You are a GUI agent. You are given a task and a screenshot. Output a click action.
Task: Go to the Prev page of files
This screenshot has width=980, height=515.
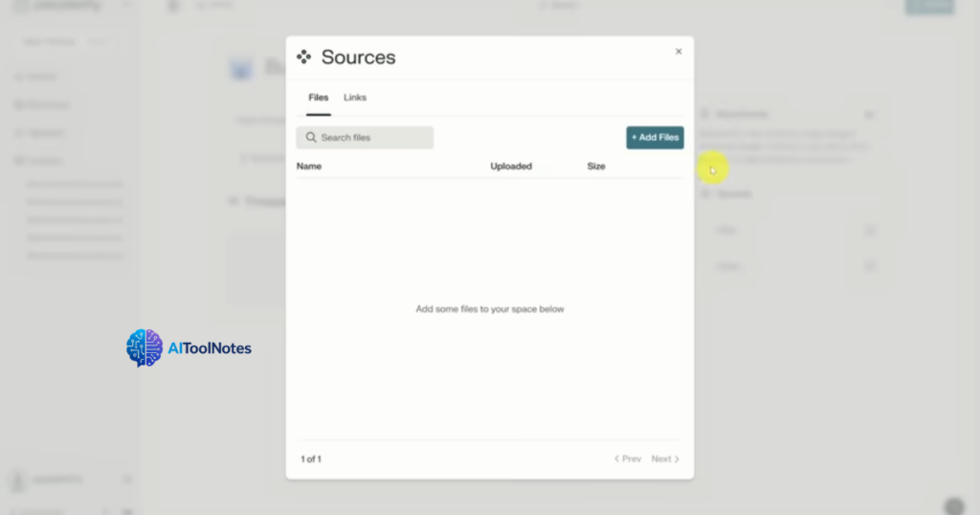[x=628, y=459]
